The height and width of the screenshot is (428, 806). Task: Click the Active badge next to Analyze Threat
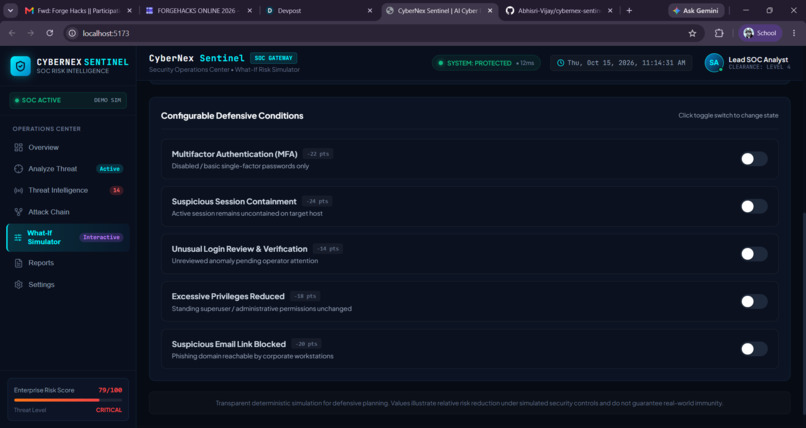[x=109, y=169]
